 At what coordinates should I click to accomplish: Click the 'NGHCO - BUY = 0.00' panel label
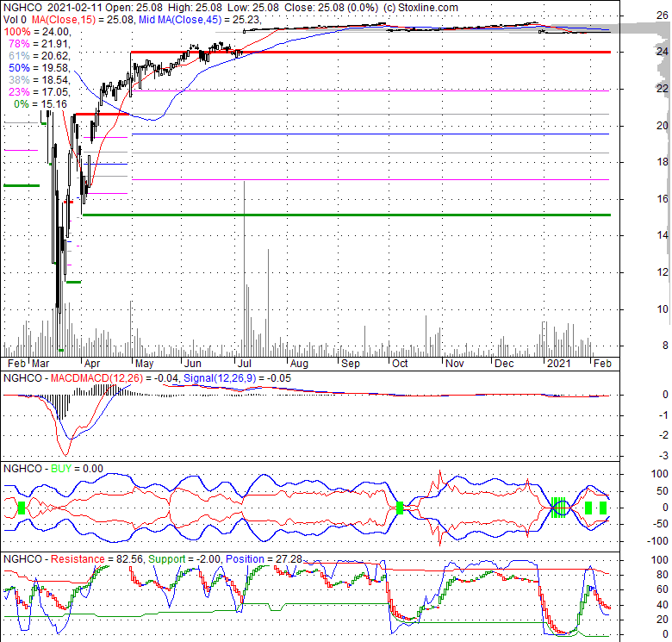pos(53,469)
